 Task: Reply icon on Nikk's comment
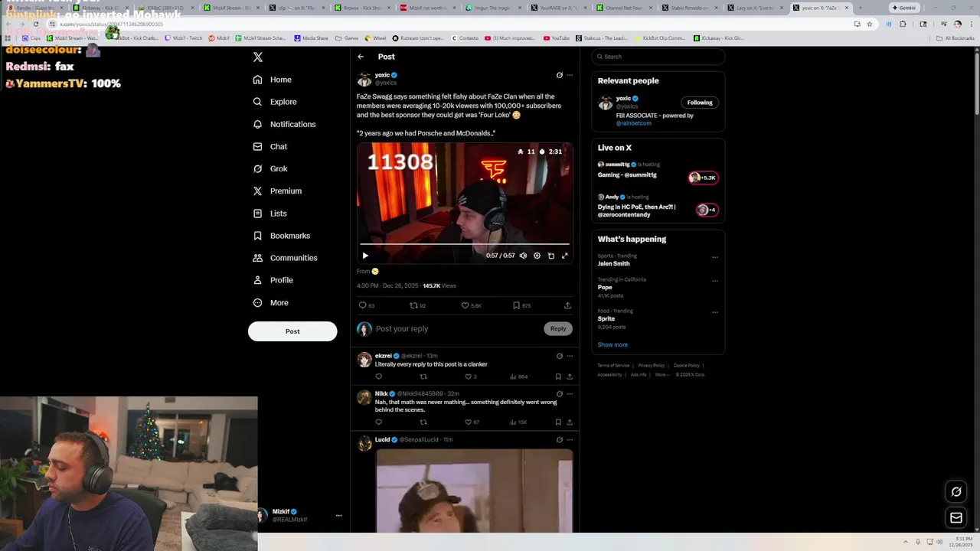coord(378,422)
